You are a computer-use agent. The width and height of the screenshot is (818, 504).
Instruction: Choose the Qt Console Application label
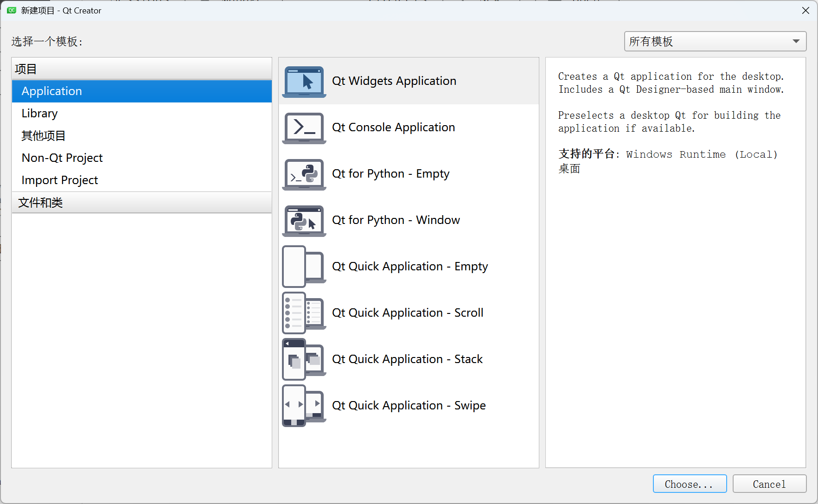394,128
